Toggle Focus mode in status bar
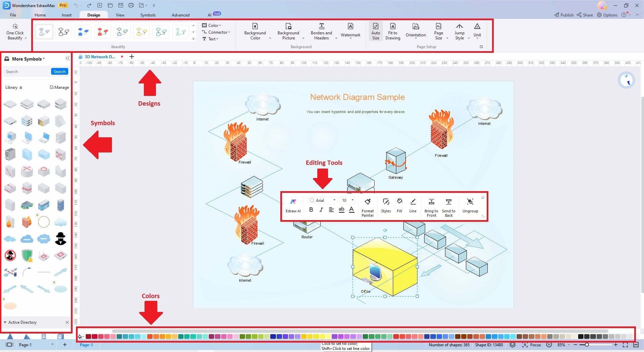The image size is (644, 352). (x=531, y=345)
